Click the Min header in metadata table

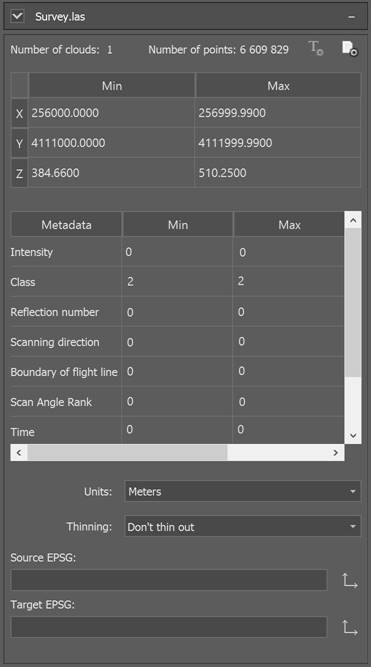(178, 225)
